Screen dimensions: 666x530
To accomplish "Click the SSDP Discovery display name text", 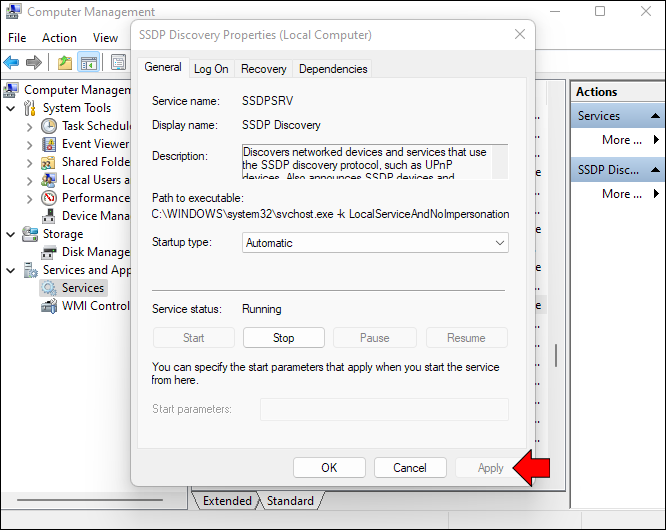I will tap(281, 125).
